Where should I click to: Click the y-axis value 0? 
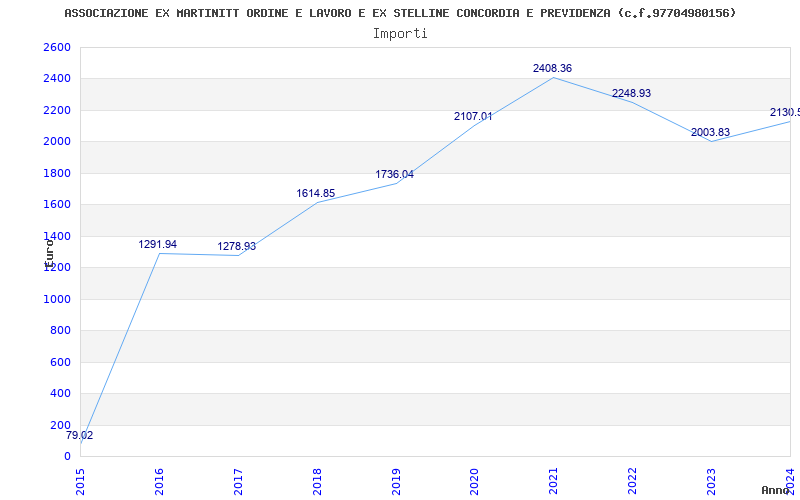67,457
